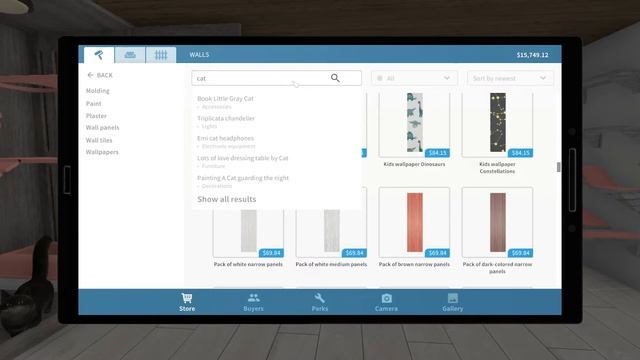The image size is (640, 360).
Task: Select the paint roller walls tab
Action: point(99,55)
